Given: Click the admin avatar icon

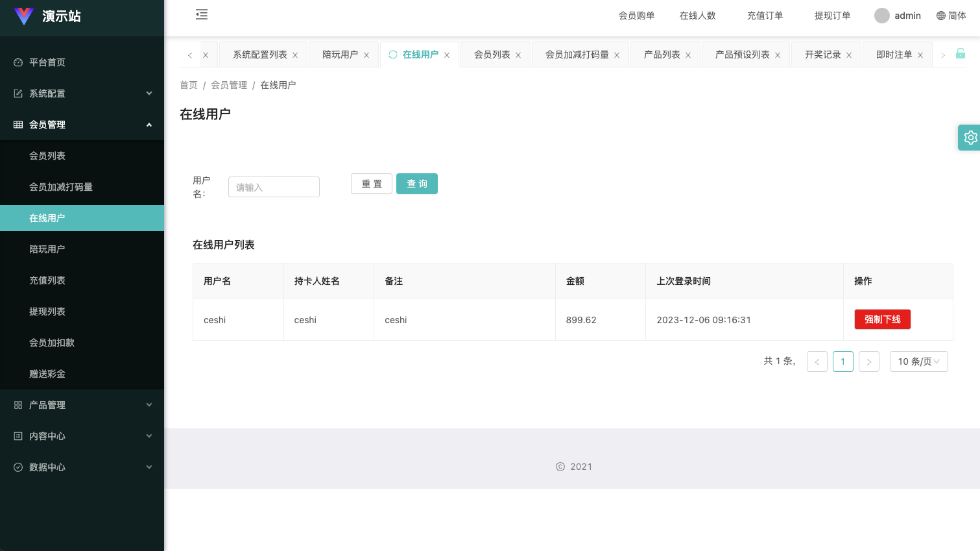Looking at the screenshot, I should click(881, 16).
